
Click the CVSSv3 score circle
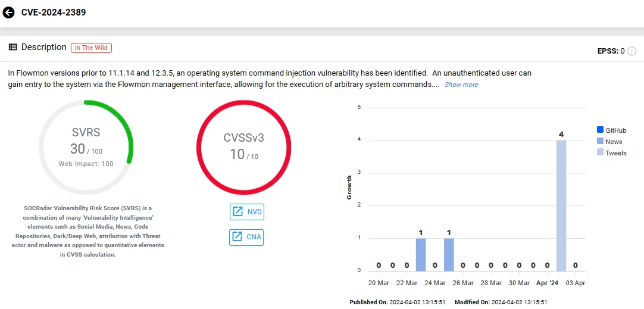click(x=243, y=147)
